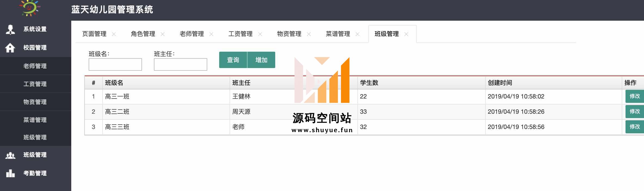The width and height of the screenshot is (644, 191).
Task: Open 工资管理 in the sidebar submenu
Action: pyautogui.click(x=35, y=84)
